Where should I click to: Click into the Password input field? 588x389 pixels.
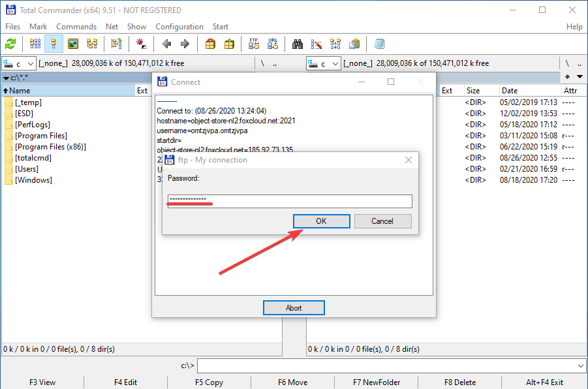click(289, 200)
